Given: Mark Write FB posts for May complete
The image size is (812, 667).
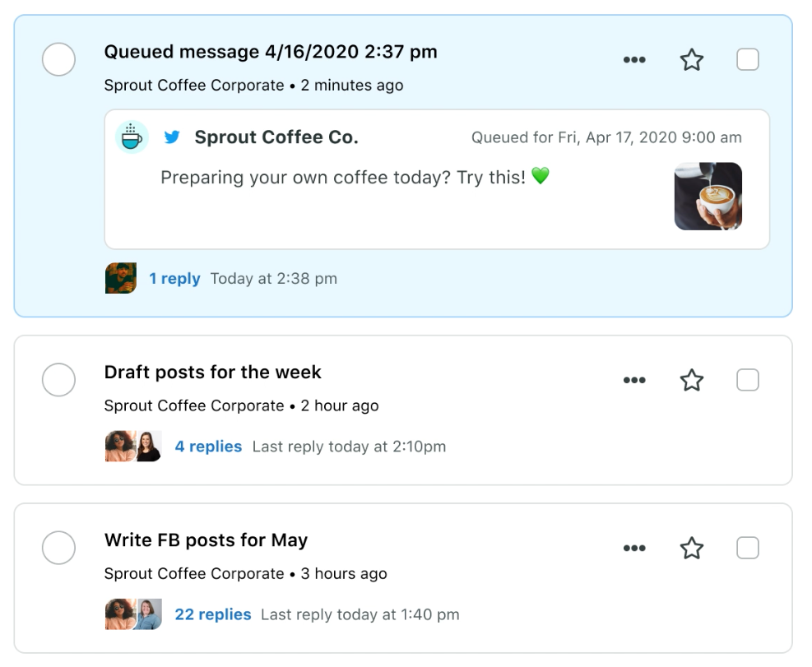Looking at the screenshot, I should [x=58, y=548].
